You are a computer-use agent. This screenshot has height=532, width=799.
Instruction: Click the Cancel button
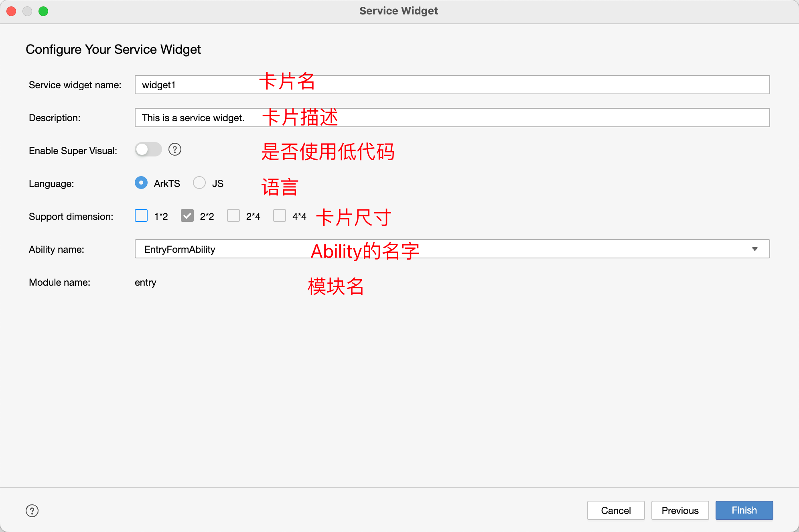point(616,510)
